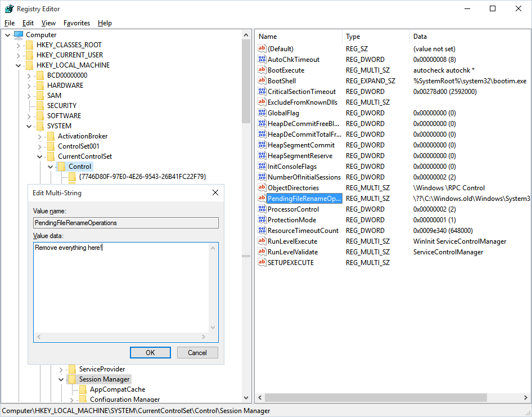Screen dimensions: 532x417
Task: Sort values by the Type column header
Action: click(x=376, y=37)
